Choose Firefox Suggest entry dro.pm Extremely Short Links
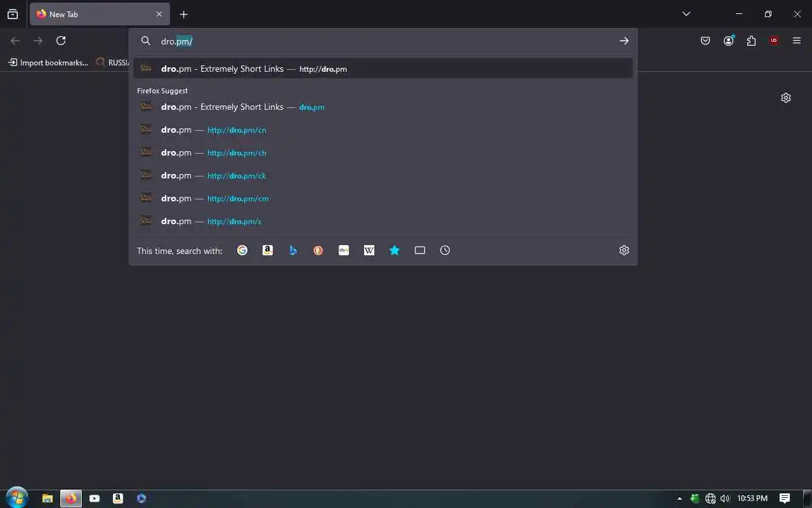The width and height of the screenshot is (812, 508). 383,107
